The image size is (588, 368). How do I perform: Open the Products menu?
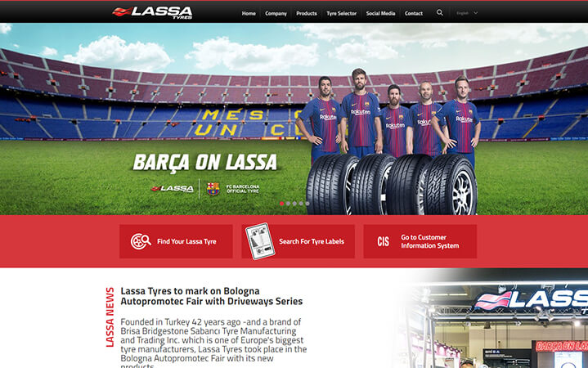(307, 13)
